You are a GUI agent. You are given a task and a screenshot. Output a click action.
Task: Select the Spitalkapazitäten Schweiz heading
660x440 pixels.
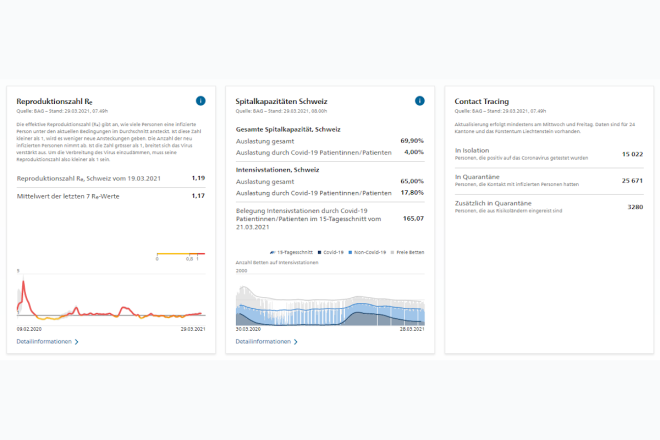coord(281,101)
